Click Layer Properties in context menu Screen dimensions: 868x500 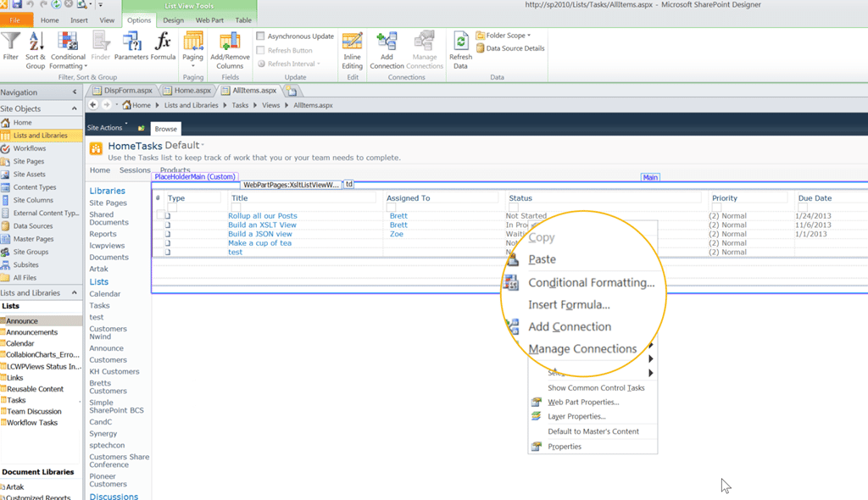click(x=576, y=416)
